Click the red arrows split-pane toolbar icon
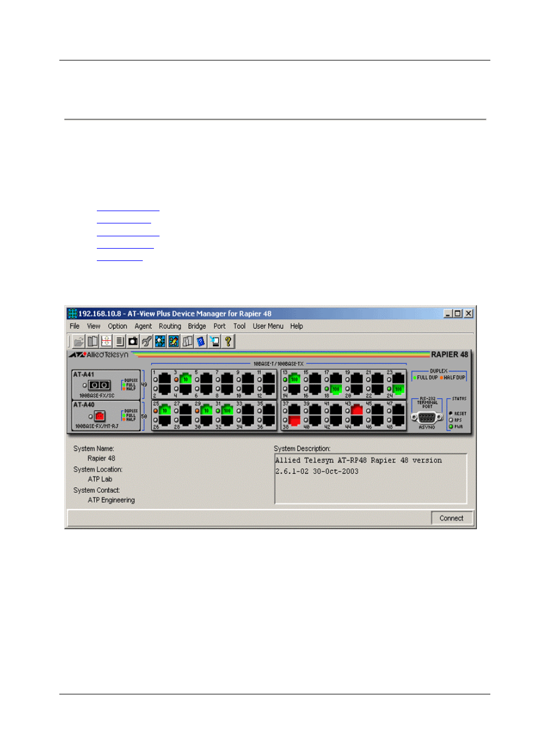This screenshot has height=756, width=534. (106, 341)
